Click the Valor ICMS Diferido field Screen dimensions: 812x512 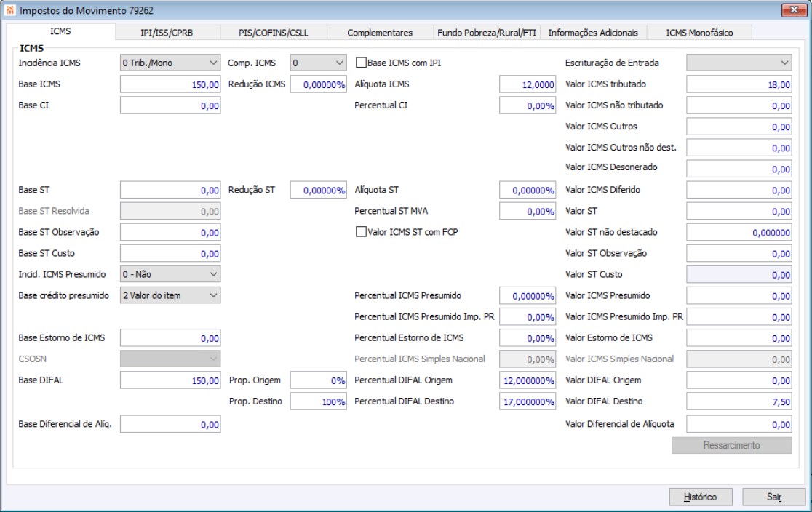pyautogui.click(x=739, y=190)
